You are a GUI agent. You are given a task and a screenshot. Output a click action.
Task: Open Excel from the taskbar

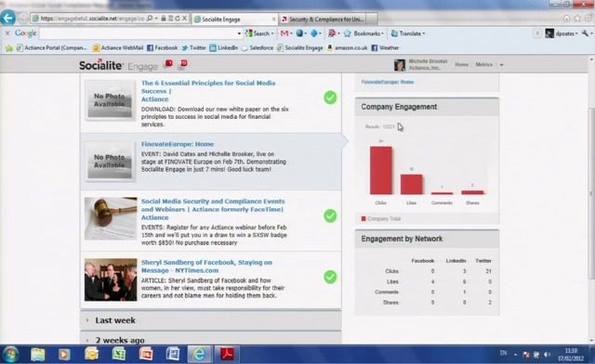119,355
